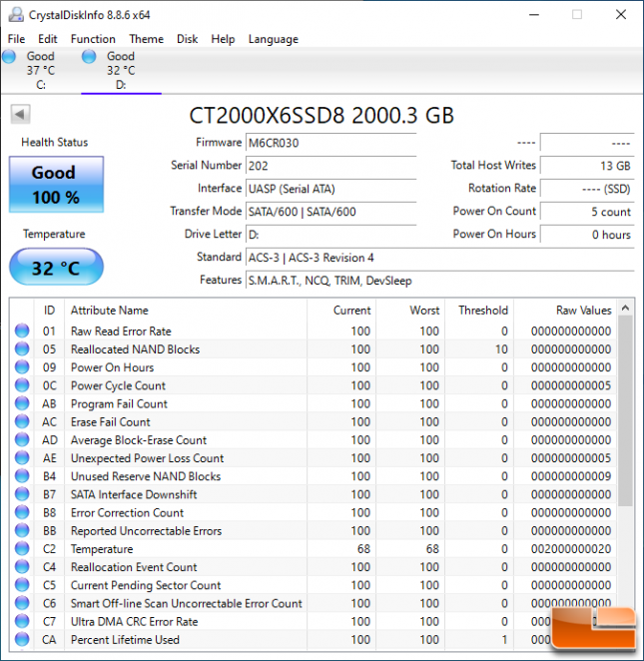644x661 pixels.
Task: Click the 32 °C temperature button
Action: tap(57, 268)
